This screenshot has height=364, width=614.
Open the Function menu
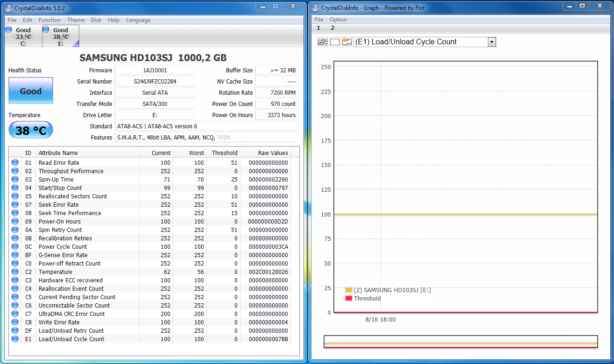(x=49, y=20)
